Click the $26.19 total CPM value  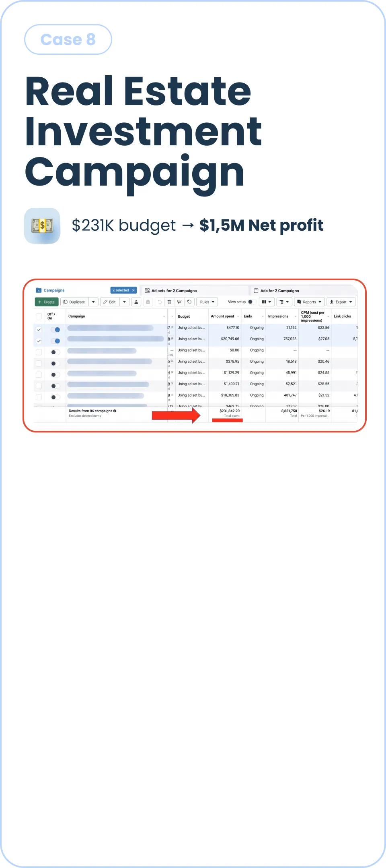tap(324, 411)
